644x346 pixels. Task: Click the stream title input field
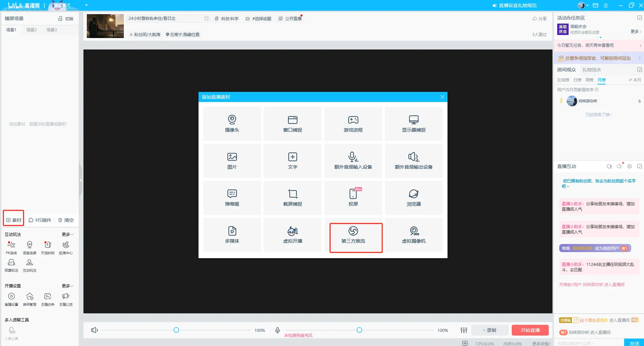pyautogui.click(x=168, y=19)
